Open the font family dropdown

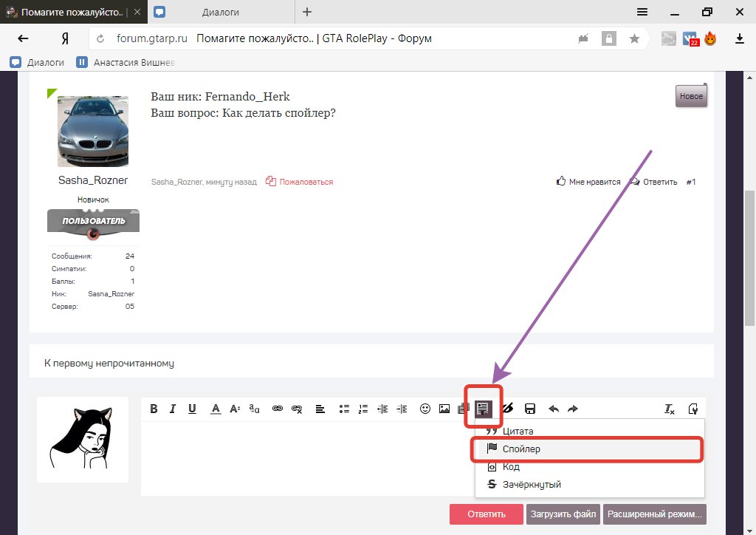254,409
